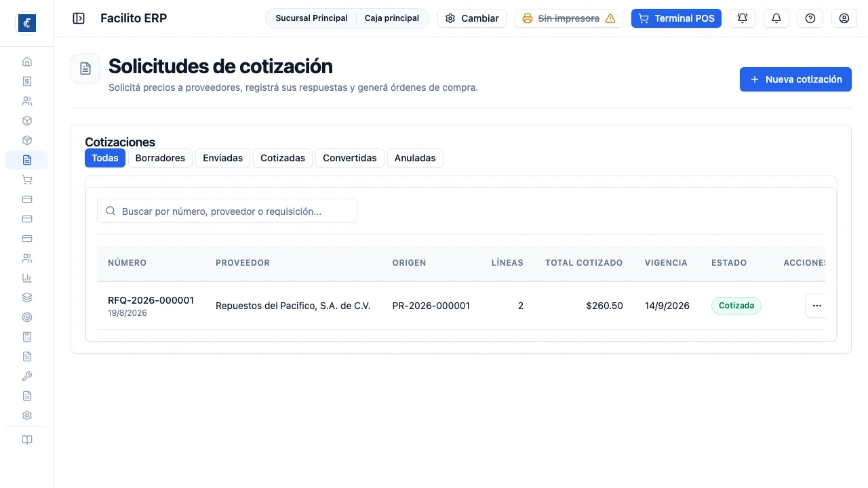Viewport: 868px width, 488px height.
Task: Open the home icon in the sidebar
Action: click(x=27, y=62)
